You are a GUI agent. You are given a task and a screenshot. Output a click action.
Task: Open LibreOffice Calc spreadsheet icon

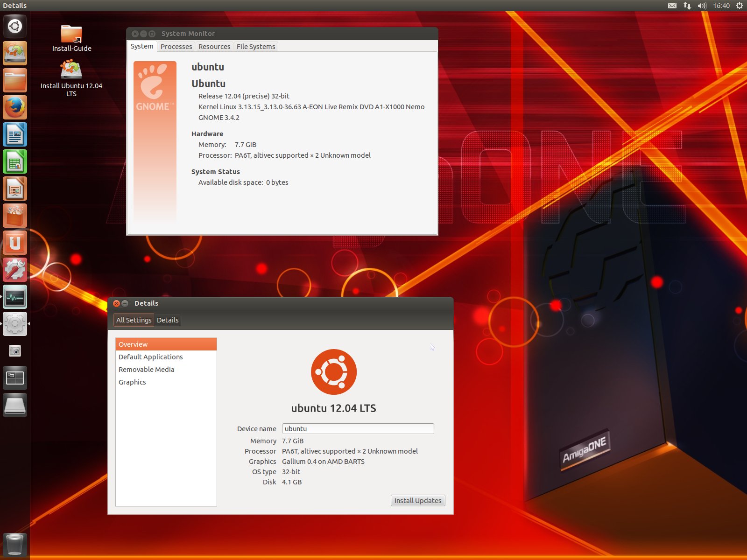pos(15,162)
